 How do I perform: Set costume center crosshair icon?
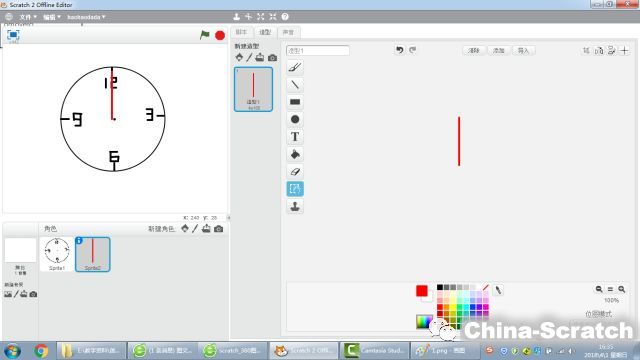(x=624, y=50)
